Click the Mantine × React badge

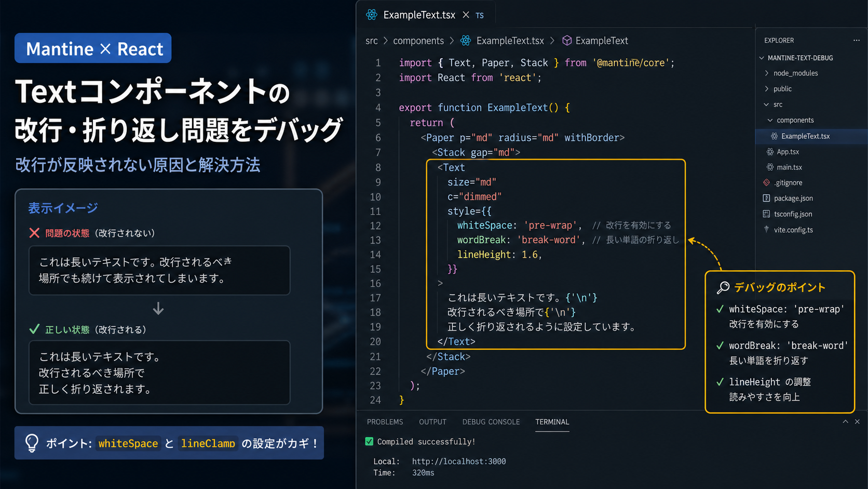[x=93, y=48]
